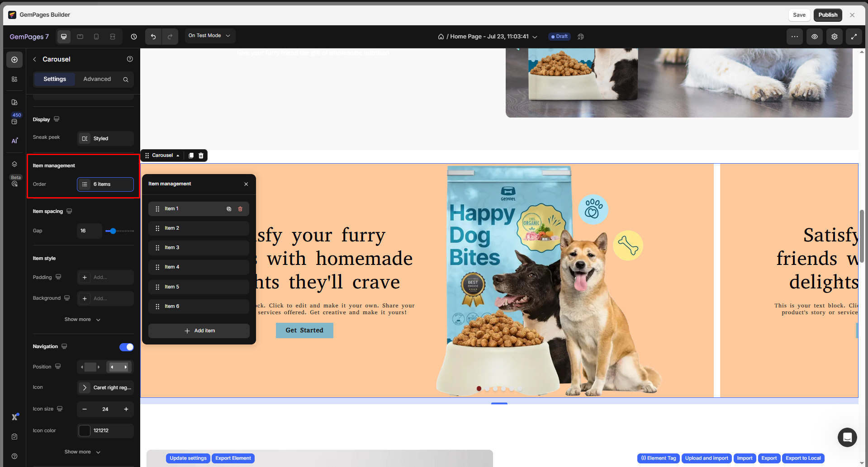Focus the Gap value field
Image resolution: width=868 pixels, height=467 pixels.
[90, 231]
